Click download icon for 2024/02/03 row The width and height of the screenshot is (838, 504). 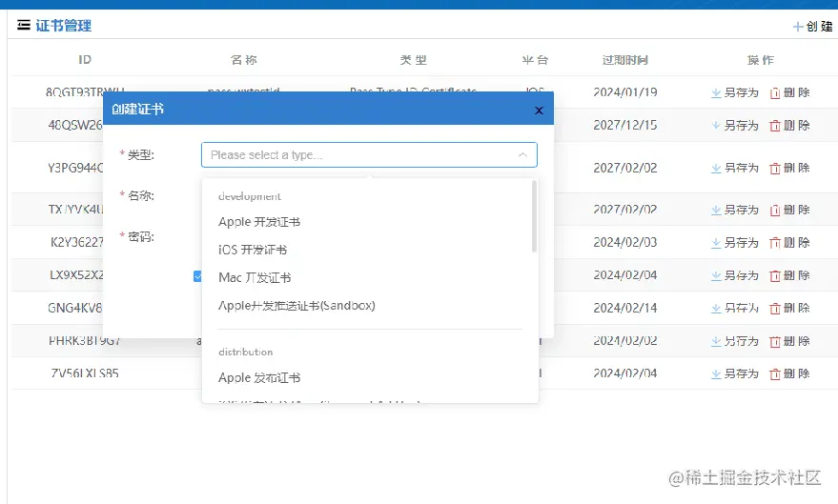(x=716, y=243)
